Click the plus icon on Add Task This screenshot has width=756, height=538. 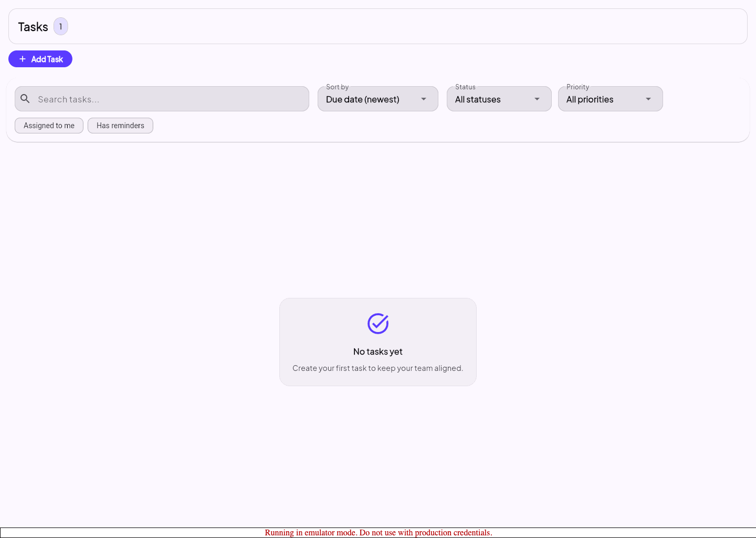point(23,59)
